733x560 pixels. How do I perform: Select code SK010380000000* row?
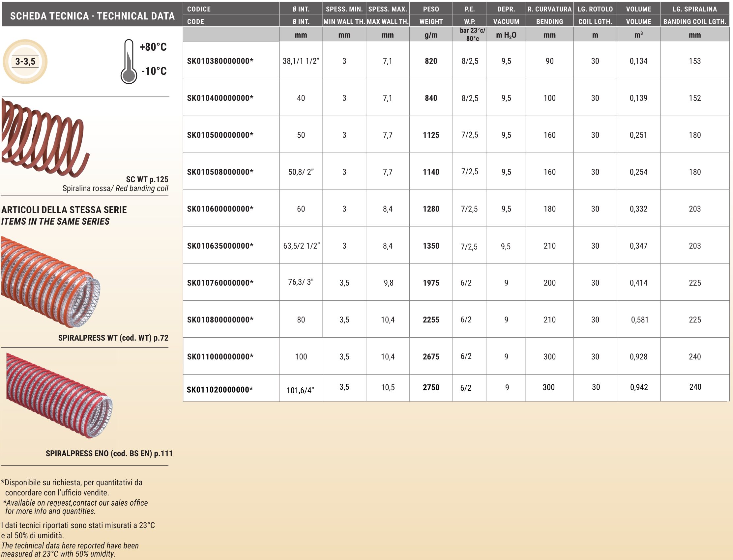[x=220, y=61]
